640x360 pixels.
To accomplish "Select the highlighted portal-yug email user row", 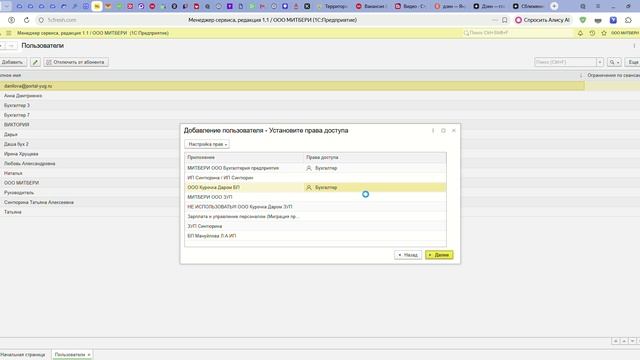I will 292,86.
